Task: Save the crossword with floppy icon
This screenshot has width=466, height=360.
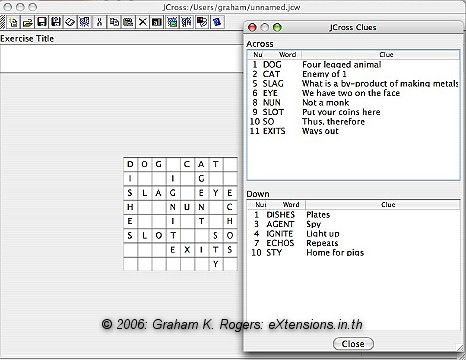Action: (42, 22)
